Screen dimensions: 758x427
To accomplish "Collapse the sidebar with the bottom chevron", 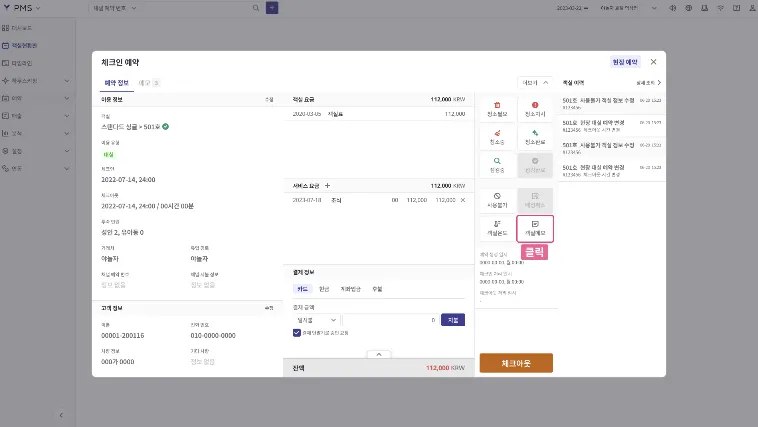I will 61,415.
